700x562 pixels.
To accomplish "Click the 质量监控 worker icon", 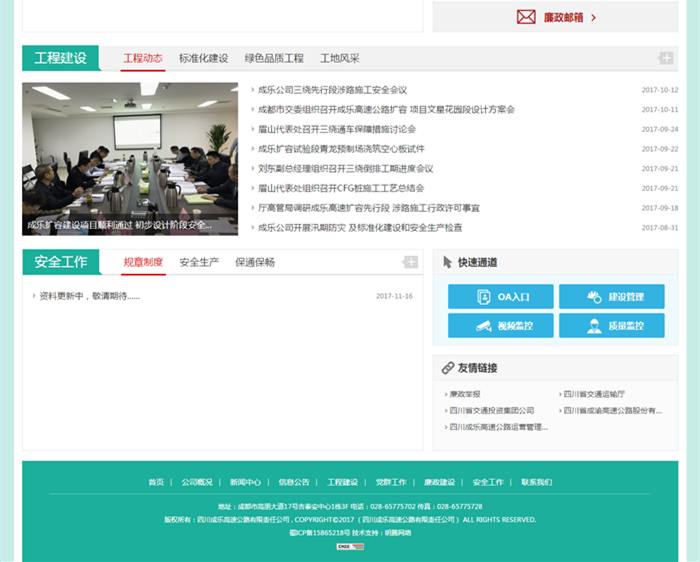I will click(594, 326).
